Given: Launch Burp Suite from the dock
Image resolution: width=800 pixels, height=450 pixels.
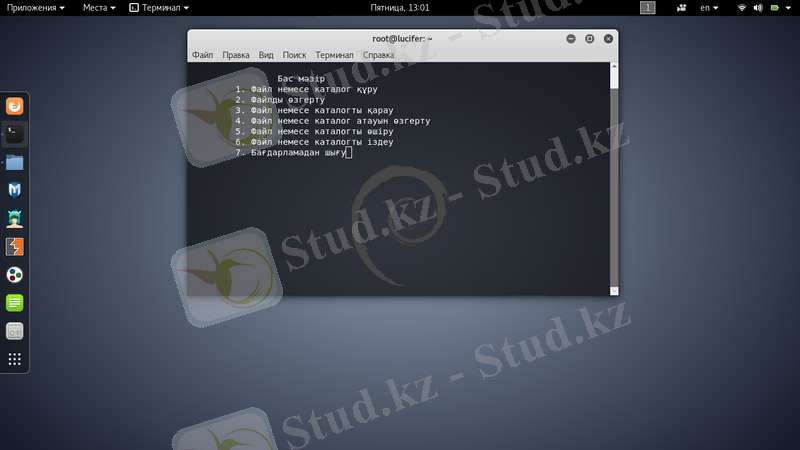Looking at the screenshot, I should pyautogui.click(x=15, y=246).
